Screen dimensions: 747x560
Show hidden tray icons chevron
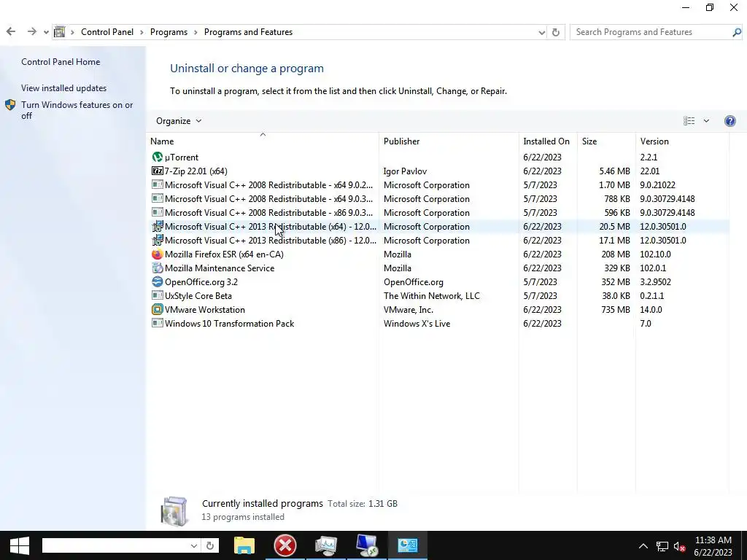coord(643,546)
